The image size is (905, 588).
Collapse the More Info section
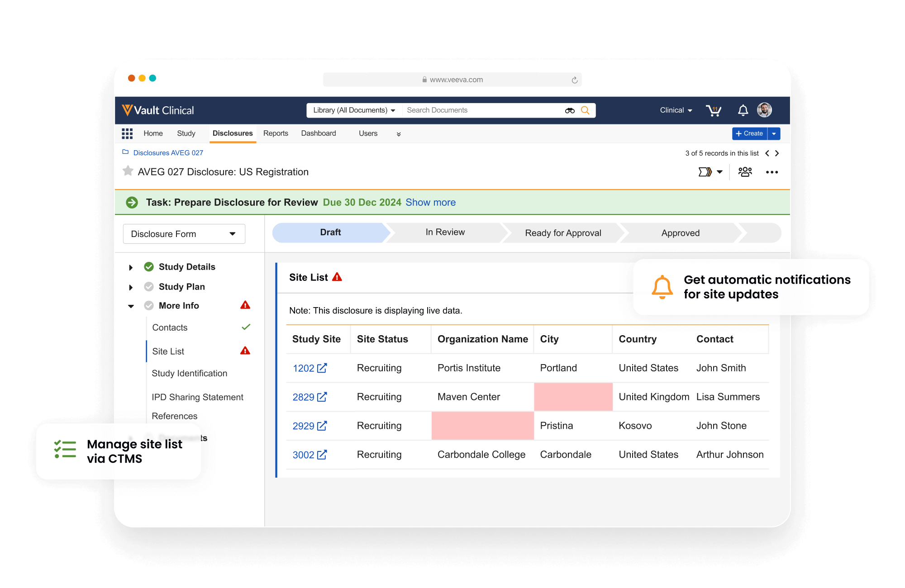coord(131,306)
